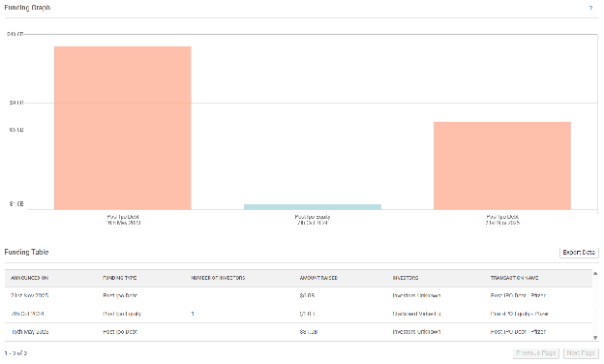Click Post Ipo Debt in the May 2023 row
604x364 pixels.
coord(120,332)
